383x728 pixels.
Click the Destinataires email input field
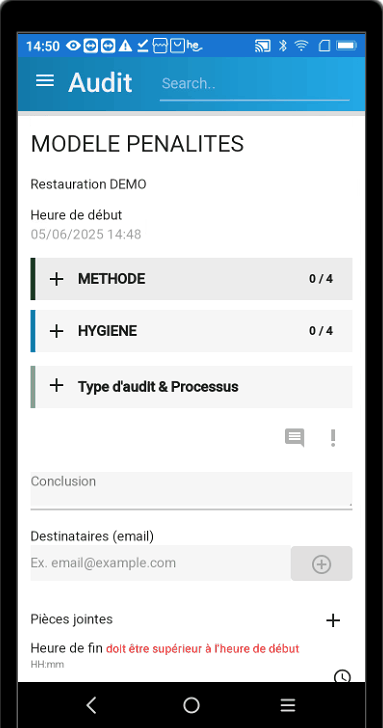click(x=161, y=563)
